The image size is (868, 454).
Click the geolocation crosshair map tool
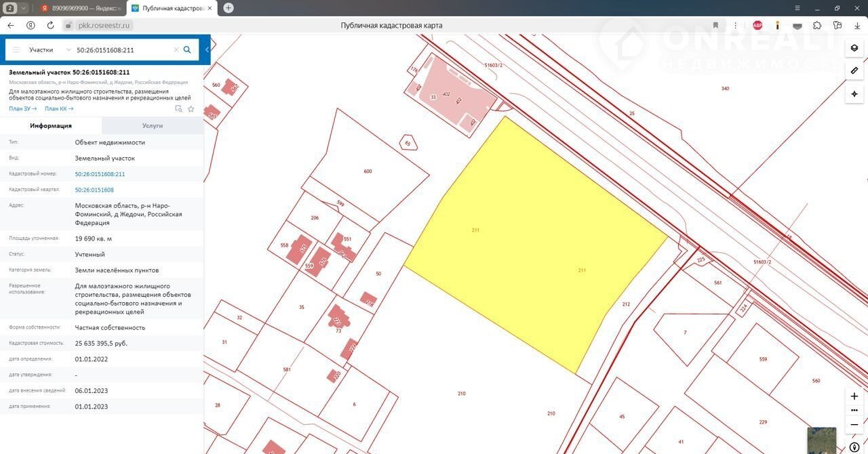(x=854, y=94)
